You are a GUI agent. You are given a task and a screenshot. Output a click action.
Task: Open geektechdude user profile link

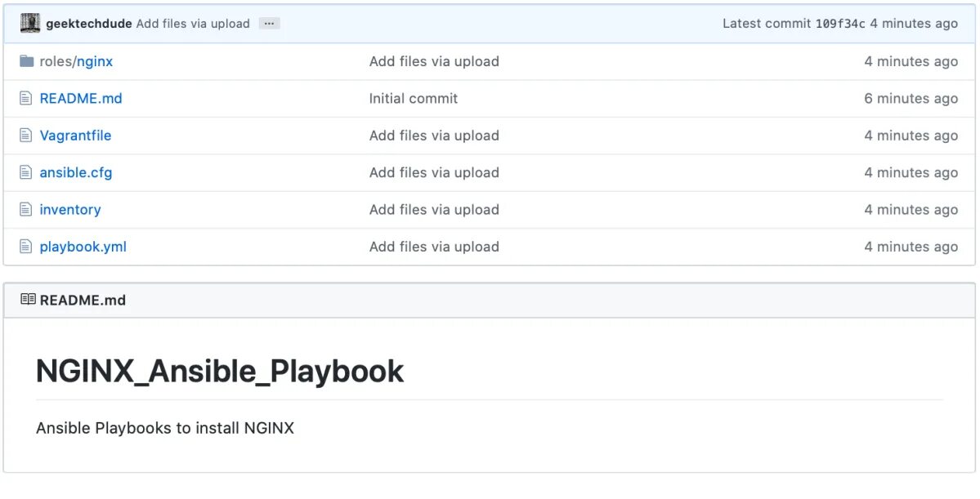[x=89, y=24]
